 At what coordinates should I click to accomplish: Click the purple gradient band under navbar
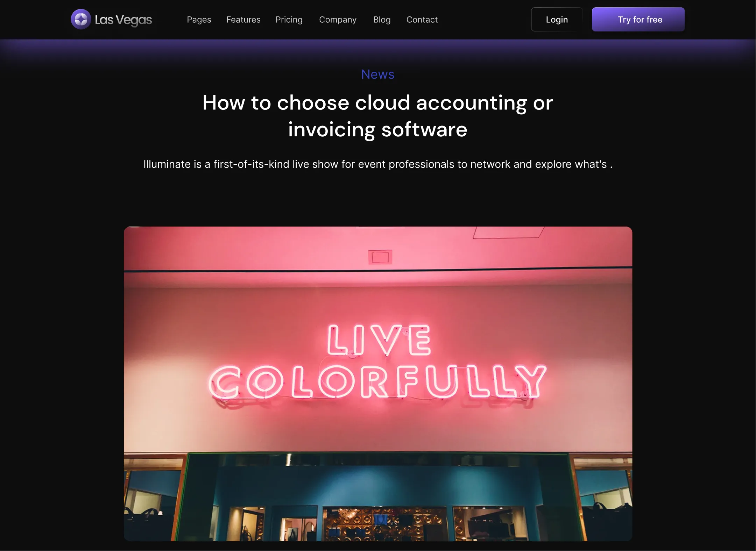point(378,52)
